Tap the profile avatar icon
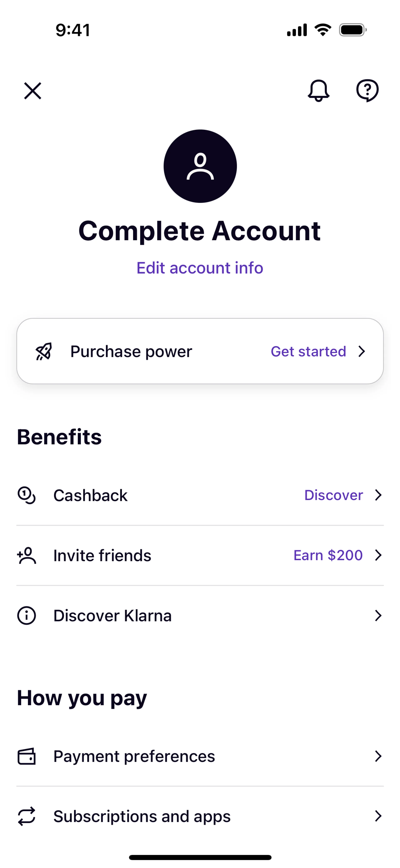The height and width of the screenshot is (868, 400). pos(200,166)
